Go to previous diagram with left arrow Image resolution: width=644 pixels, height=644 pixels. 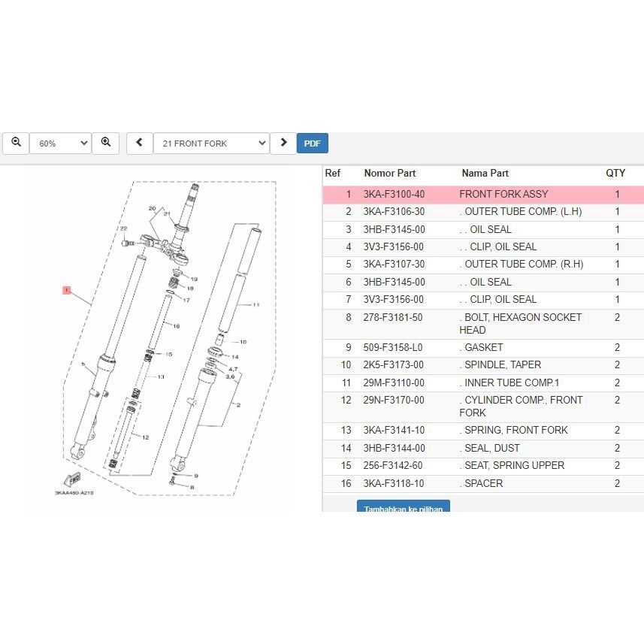tap(139, 143)
